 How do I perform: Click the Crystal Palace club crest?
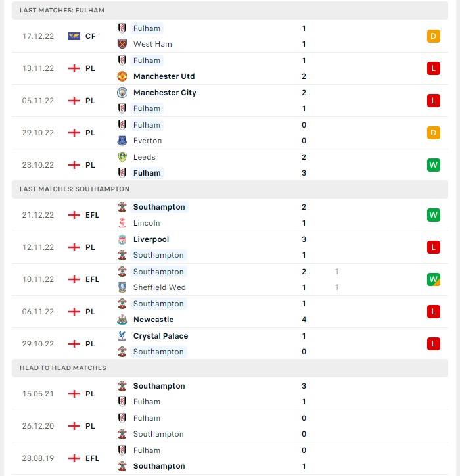click(122, 336)
